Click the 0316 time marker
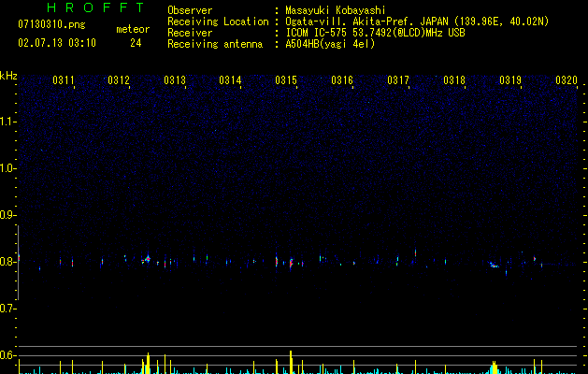The image size is (588, 374). [342, 80]
